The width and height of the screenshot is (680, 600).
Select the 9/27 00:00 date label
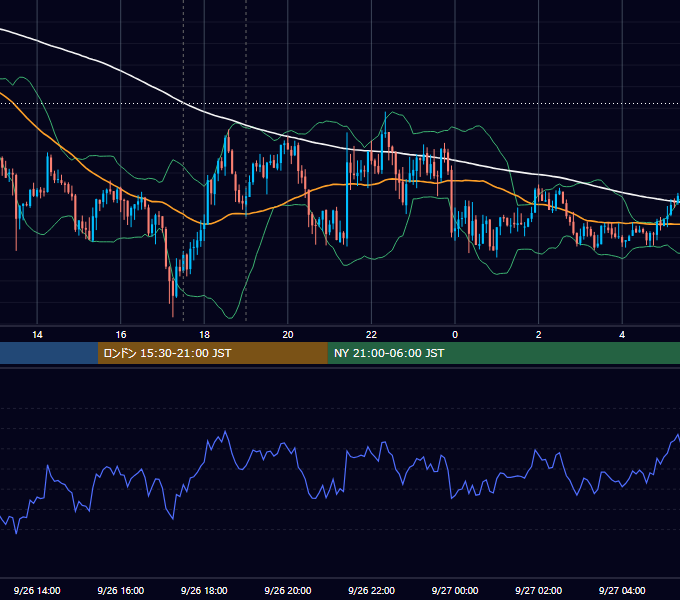(x=455, y=590)
